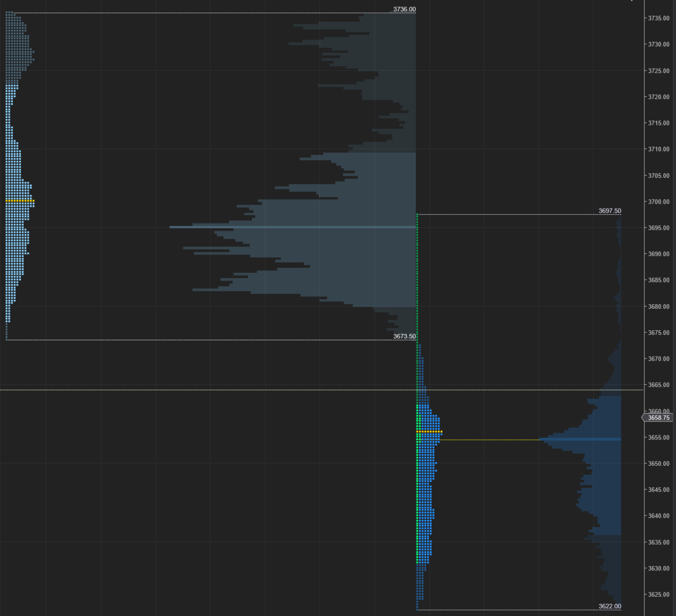Click the 3658.75 current price marker
This screenshot has height=616, width=676.
coord(657,418)
